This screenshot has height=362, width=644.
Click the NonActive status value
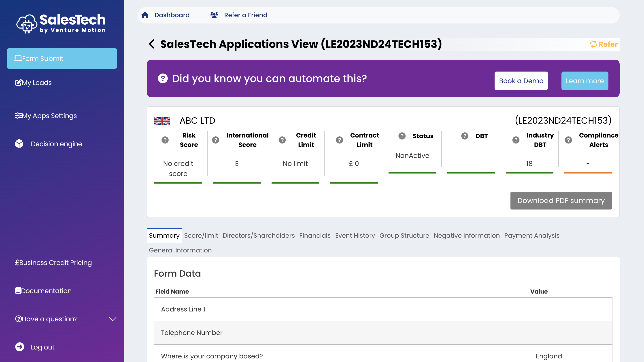412,155
